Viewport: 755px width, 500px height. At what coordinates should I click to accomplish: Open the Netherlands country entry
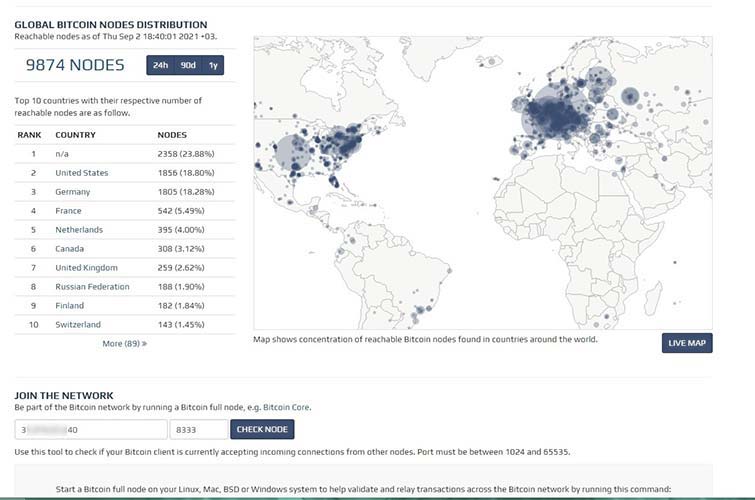(78, 230)
